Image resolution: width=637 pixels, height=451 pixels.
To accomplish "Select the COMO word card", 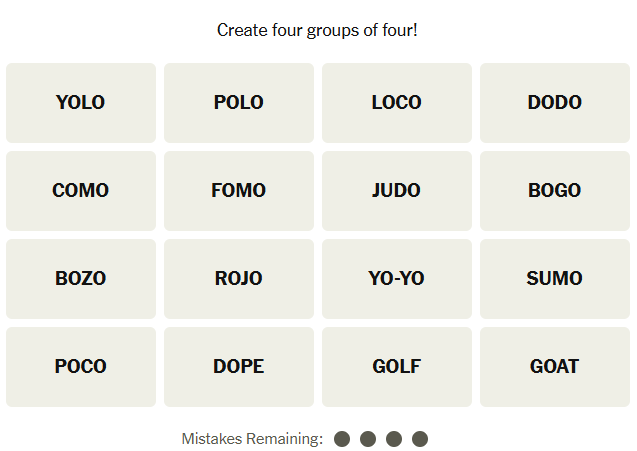I will (x=81, y=191).
